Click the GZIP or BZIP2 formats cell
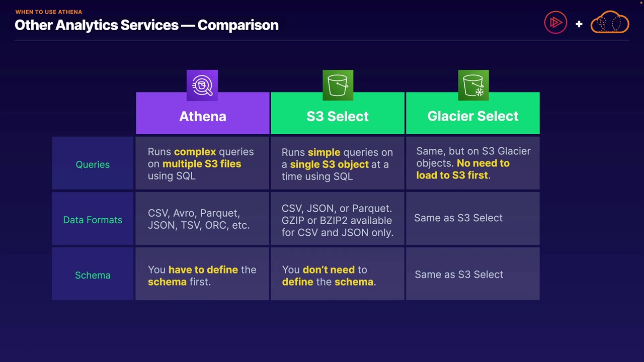Viewport: 644px width, 362px height. (x=337, y=220)
